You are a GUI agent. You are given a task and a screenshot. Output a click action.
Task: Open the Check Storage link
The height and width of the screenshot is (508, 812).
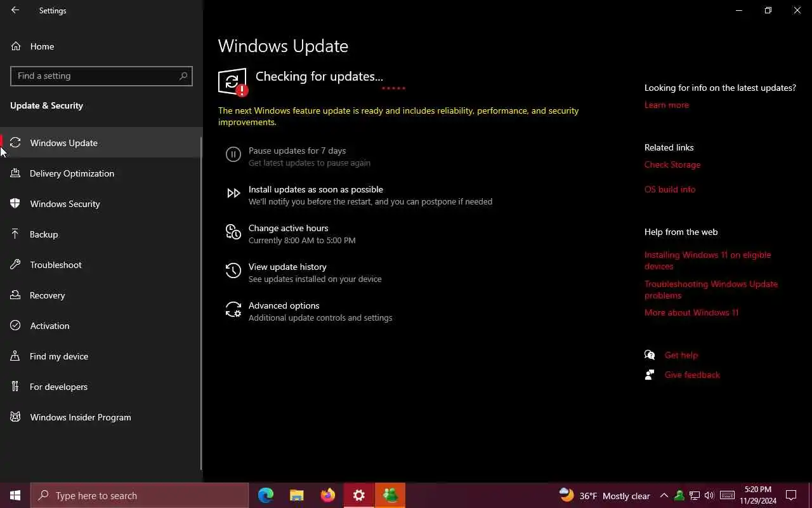point(672,164)
